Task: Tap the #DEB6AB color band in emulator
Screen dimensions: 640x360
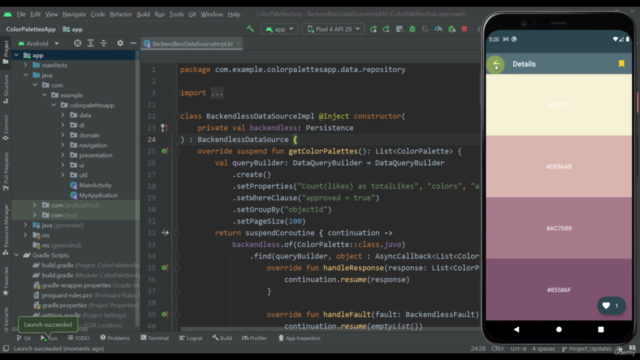Action: click(x=559, y=167)
